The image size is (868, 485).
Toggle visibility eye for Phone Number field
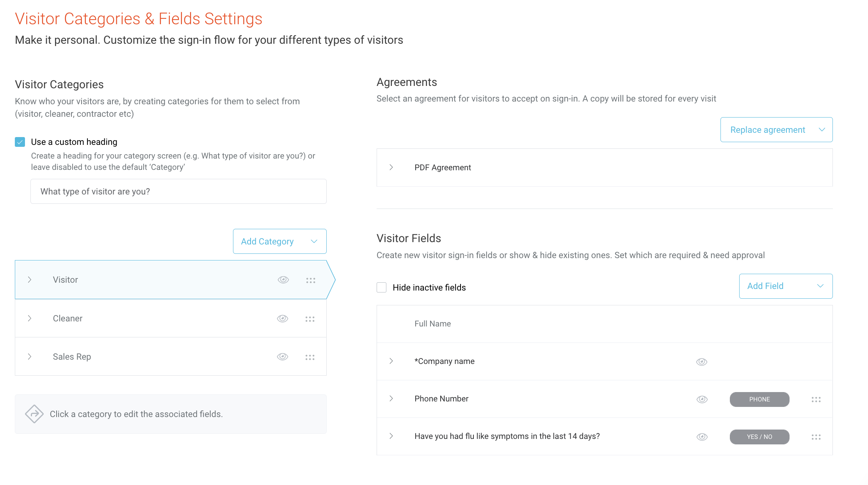702,399
